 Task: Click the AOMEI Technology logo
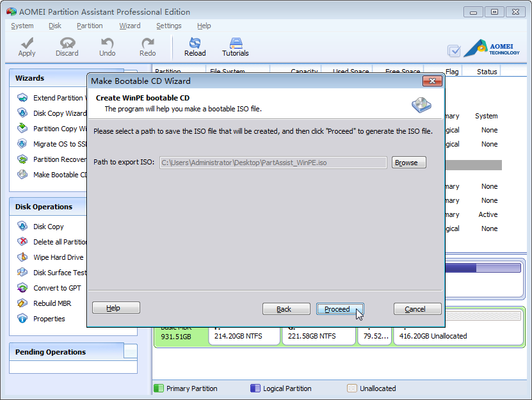click(x=492, y=48)
